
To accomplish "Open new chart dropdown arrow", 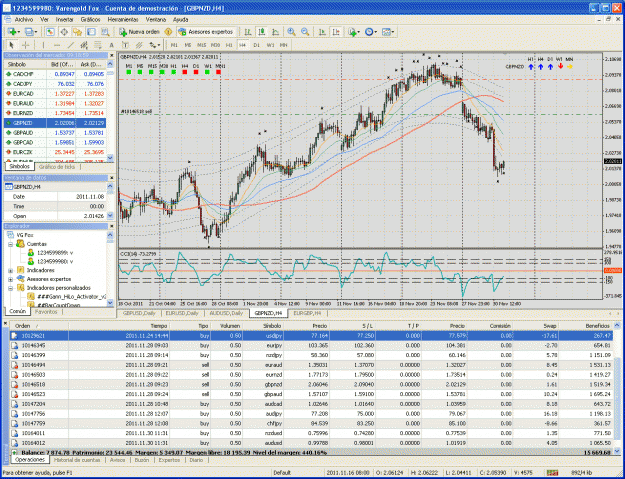I will [19, 32].
